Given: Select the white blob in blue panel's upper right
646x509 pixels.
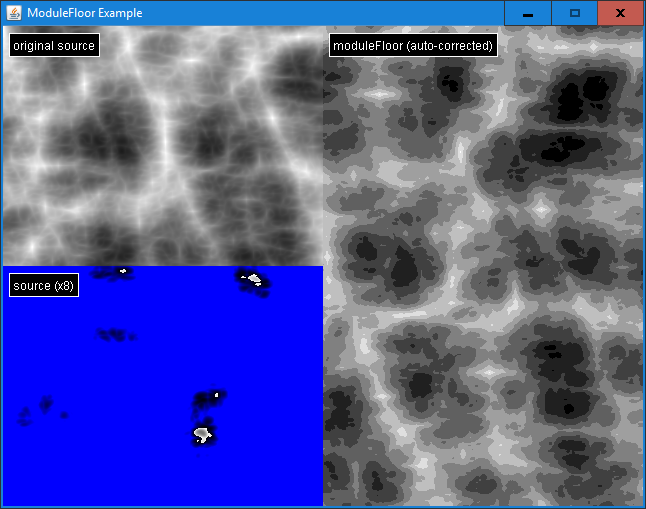Looking at the screenshot, I should click(x=254, y=279).
